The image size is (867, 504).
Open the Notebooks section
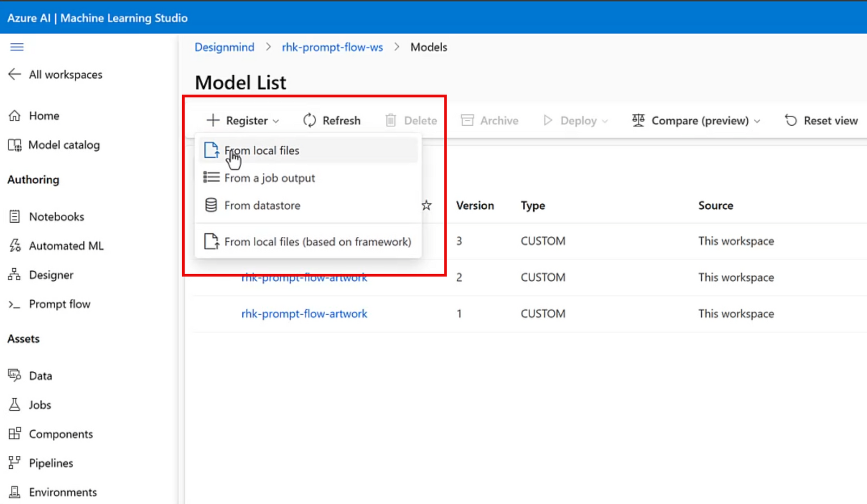tap(56, 216)
